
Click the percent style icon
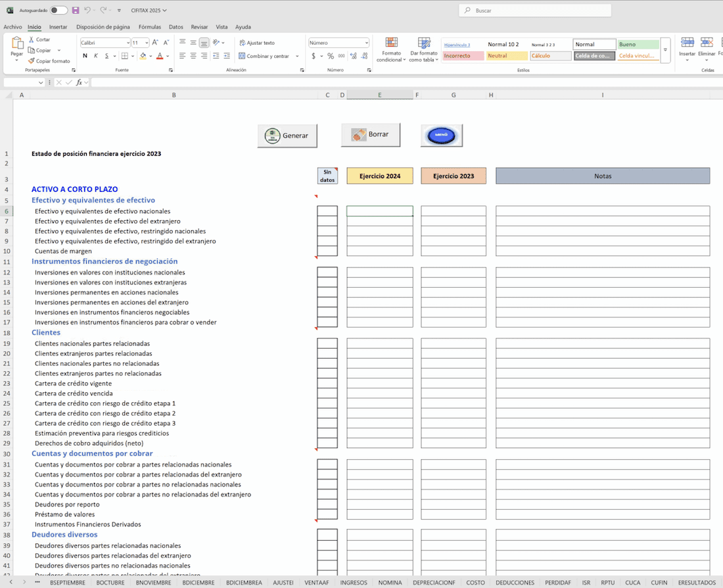click(x=331, y=56)
